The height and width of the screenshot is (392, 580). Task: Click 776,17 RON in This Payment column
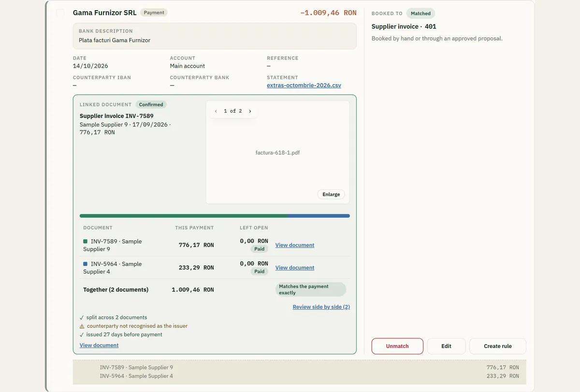coord(196,245)
